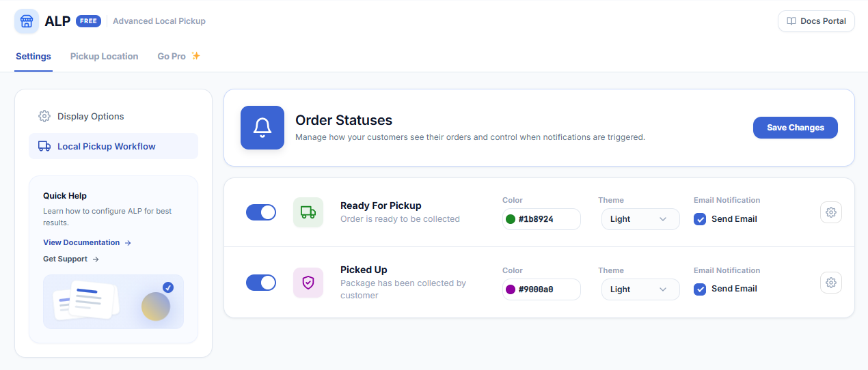868x370 pixels.
Task: Click the ALP title text
Action: pyautogui.click(x=57, y=21)
